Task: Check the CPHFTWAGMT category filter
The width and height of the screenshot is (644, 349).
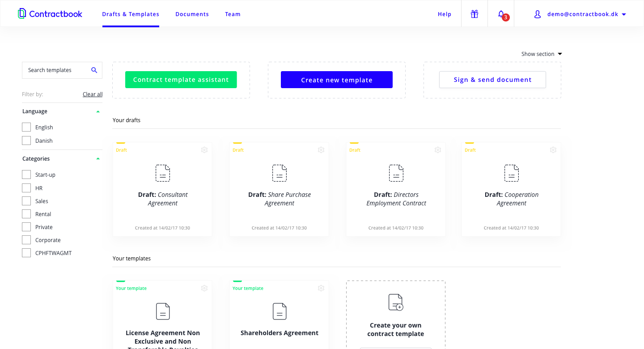Action: click(26, 253)
